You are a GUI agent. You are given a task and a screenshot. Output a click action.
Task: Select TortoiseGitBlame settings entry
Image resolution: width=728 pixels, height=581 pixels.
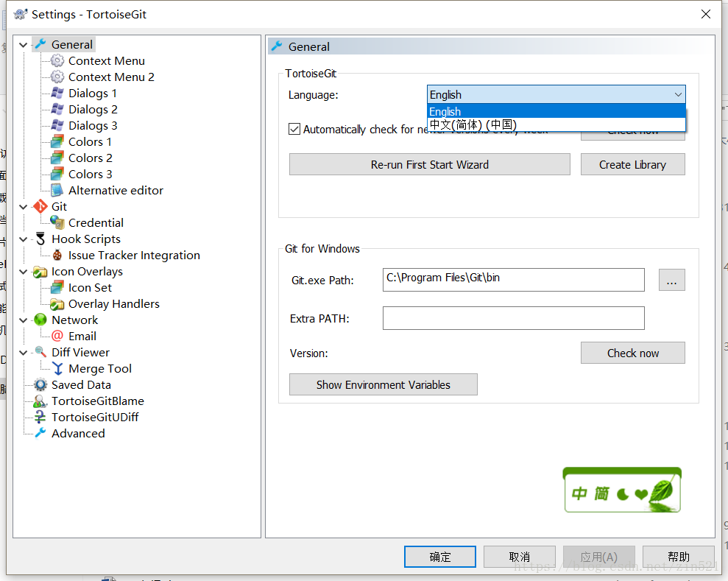coord(97,401)
